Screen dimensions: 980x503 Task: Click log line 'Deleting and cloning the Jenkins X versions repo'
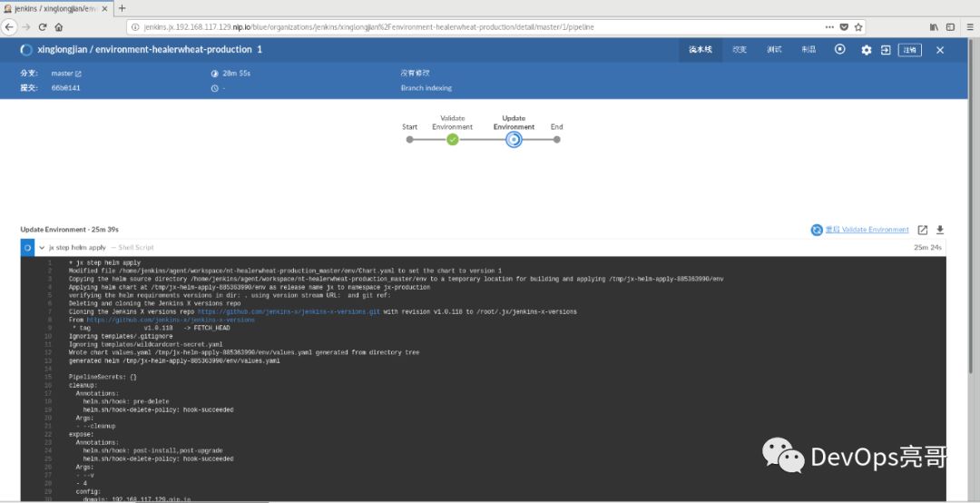pyautogui.click(x=154, y=303)
